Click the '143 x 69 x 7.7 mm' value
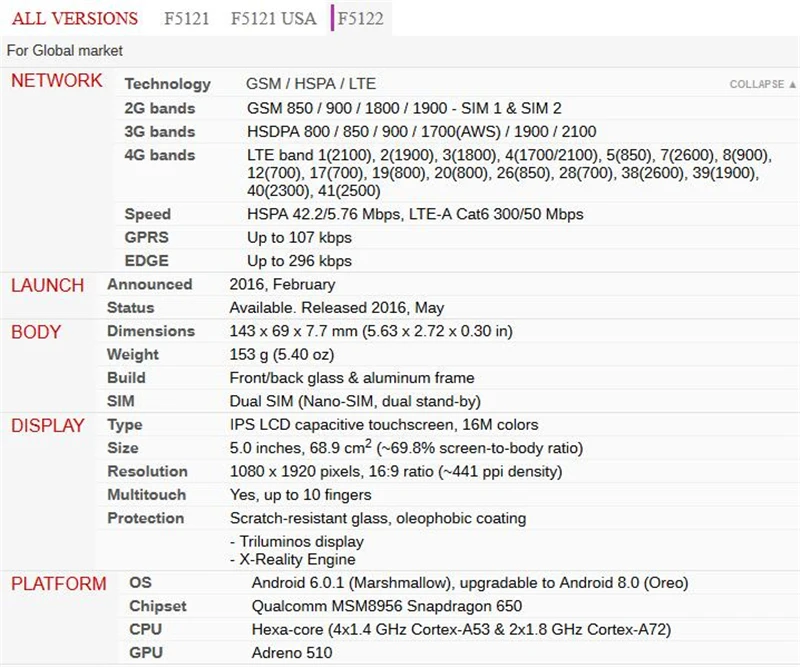Viewport: 800px width, 667px height. pos(371,331)
